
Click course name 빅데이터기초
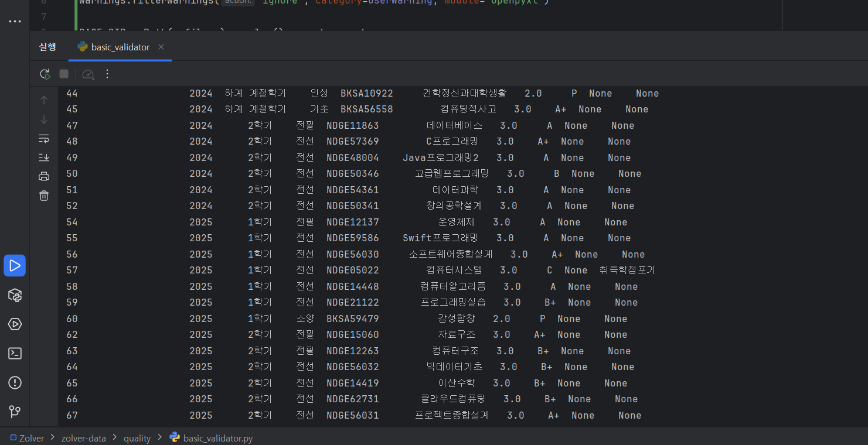pos(454,367)
